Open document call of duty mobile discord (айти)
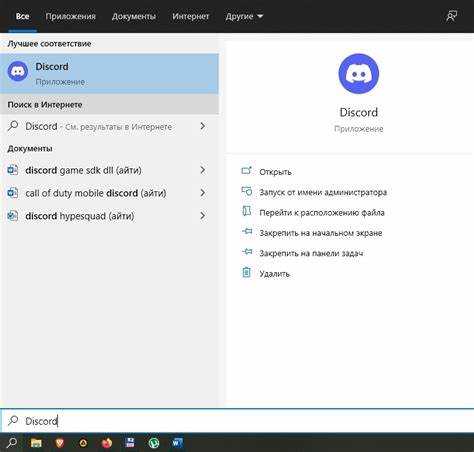 [x=109, y=193]
